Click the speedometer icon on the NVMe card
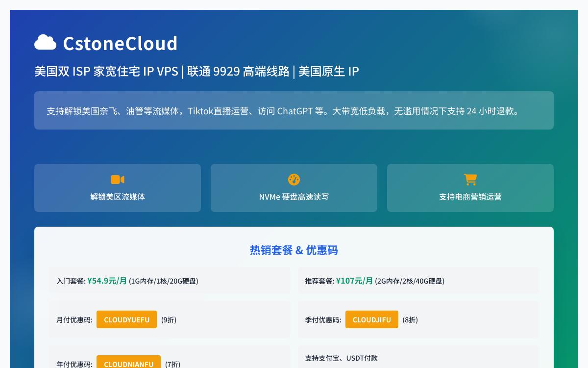Screen dimensions: 588x368 coord(294,180)
